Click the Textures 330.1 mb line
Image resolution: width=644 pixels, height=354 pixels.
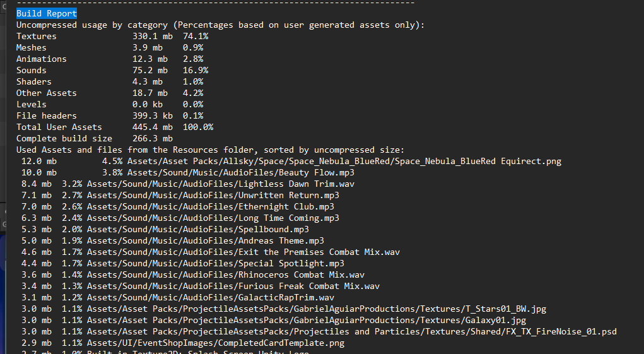click(x=112, y=36)
